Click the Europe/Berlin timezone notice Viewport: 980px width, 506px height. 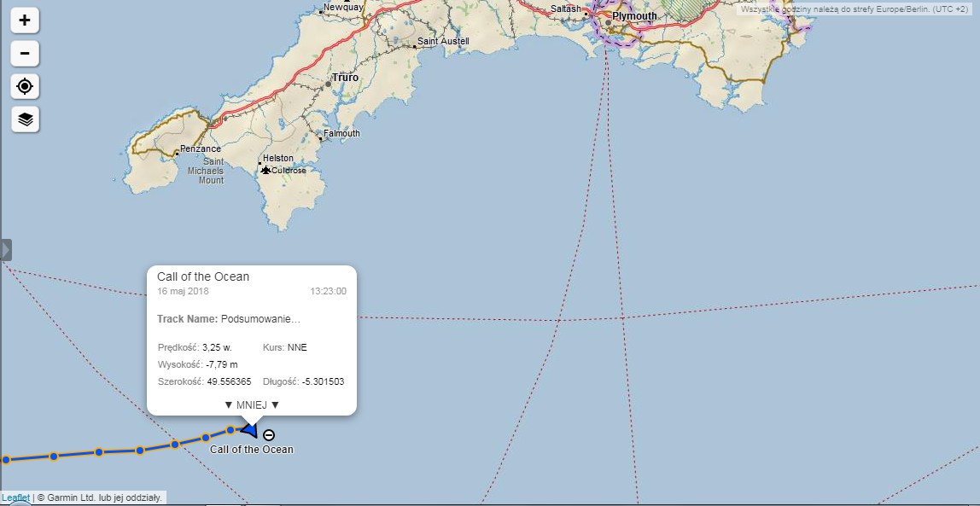(855, 9)
